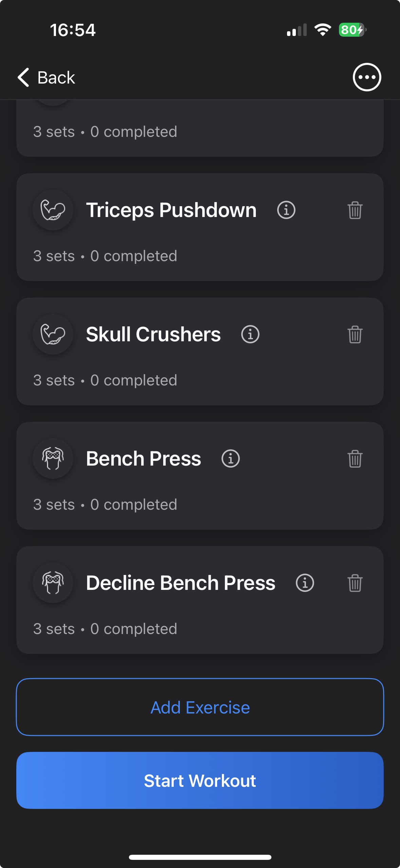The width and height of the screenshot is (400, 868).
Task: Select the Skull Crushers exercise name
Action: [x=153, y=334]
